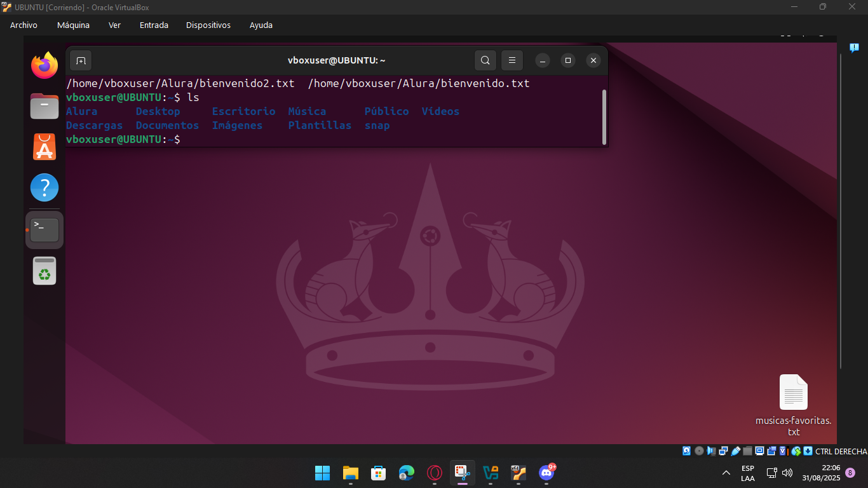868x488 pixels.
Task: Click the CTRL DERECHA host key label
Action: [841, 452]
